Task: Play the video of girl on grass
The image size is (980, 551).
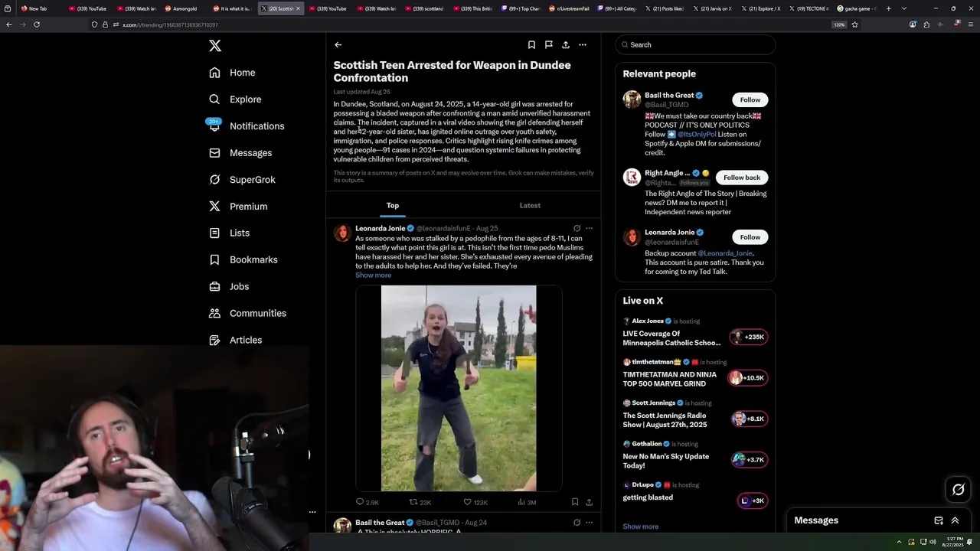Action: tap(459, 388)
